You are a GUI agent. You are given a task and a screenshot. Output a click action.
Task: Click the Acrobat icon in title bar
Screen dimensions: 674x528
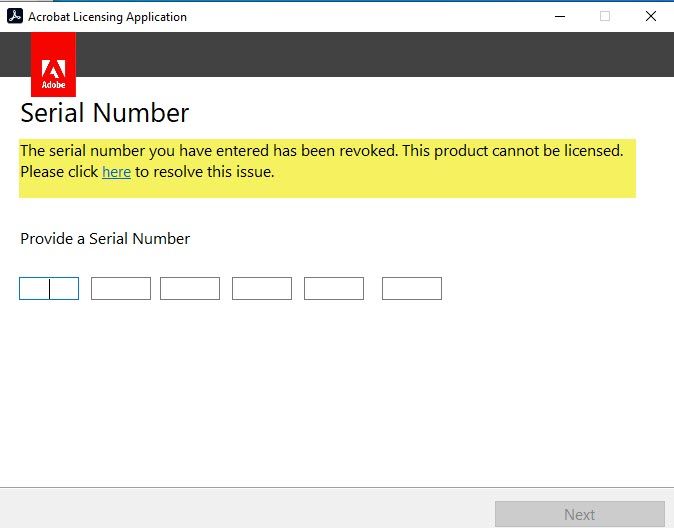pos(15,16)
